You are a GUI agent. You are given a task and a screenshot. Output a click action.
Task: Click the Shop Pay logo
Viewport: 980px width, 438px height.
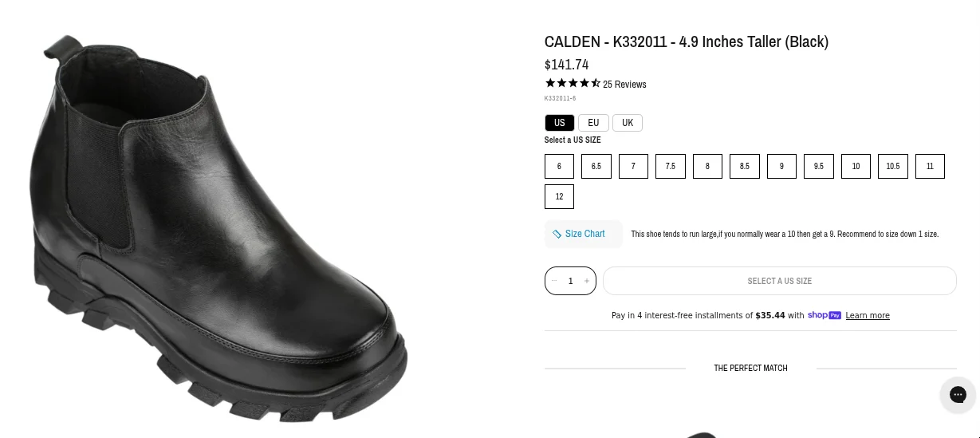tap(825, 315)
